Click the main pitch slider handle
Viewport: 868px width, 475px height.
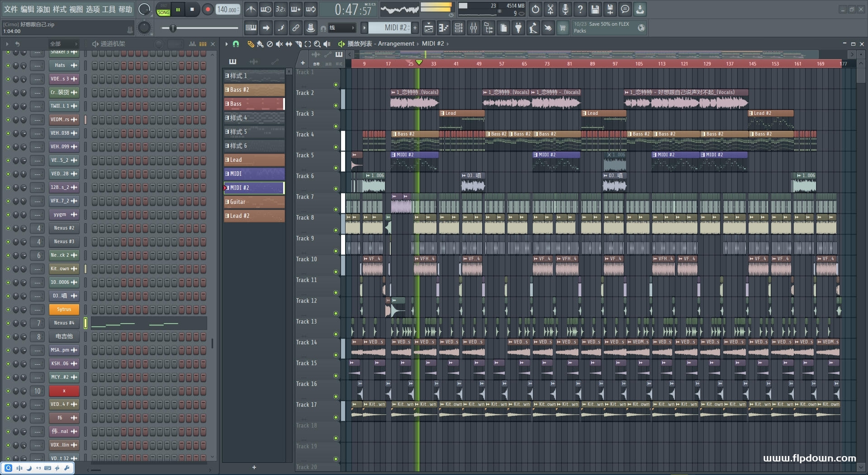click(x=173, y=28)
